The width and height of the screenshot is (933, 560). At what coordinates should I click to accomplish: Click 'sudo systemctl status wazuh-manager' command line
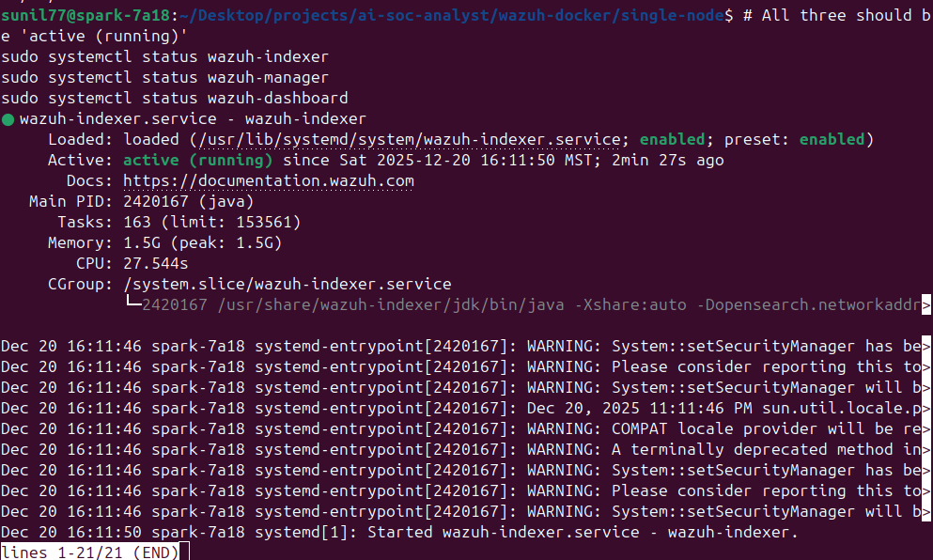tap(164, 78)
